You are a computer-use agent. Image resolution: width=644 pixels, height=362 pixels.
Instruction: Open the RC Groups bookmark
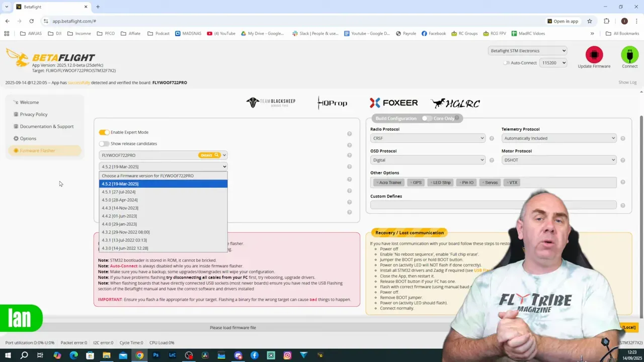(464, 33)
